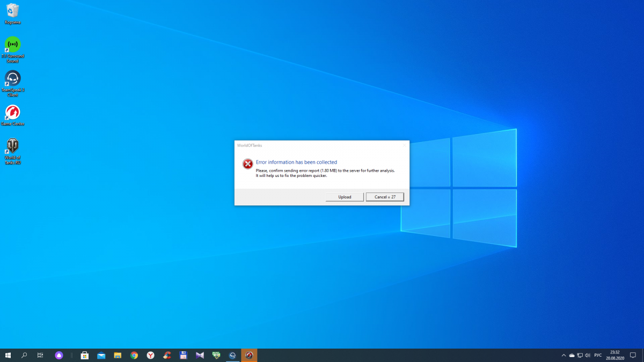The height and width of the screenshot is (362, 644).
Task: Click the taskbar search magnifier icon
Action: [24, 355]
